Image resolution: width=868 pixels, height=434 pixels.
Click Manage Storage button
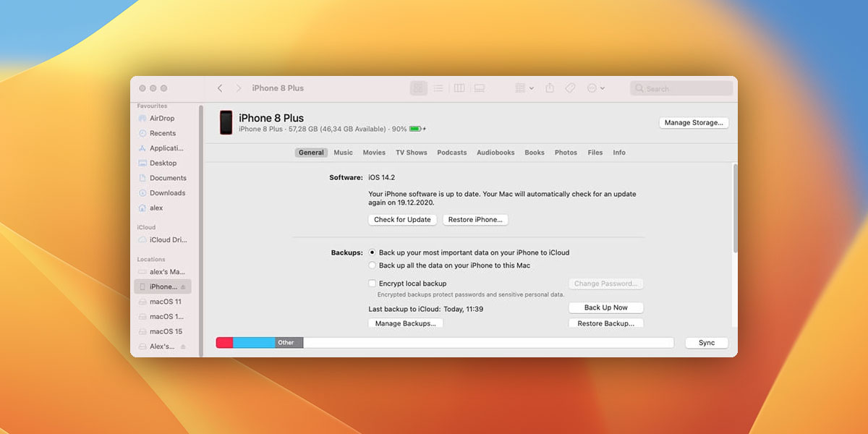(x=694, y=123)
